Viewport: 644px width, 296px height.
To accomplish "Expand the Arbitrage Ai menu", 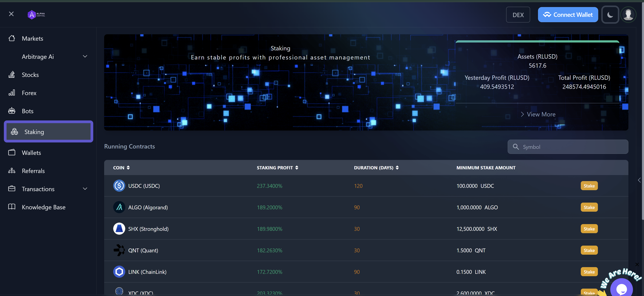I will 85,56.
